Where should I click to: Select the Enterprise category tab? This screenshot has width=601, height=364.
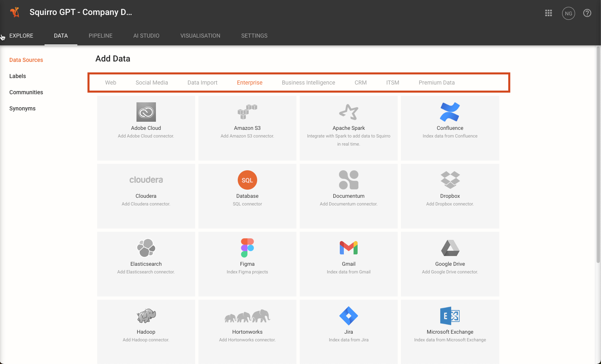pos(249,83)
